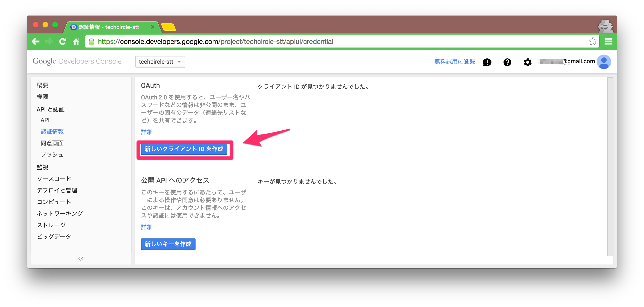The width and height of the screenshot is (644, 307).
Task: Collapse the sidebar with the << chevrons
Action: [x=81, y=259]
